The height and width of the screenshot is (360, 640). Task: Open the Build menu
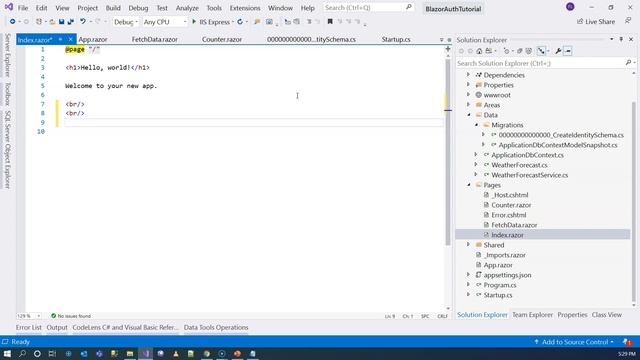[113, 8]
